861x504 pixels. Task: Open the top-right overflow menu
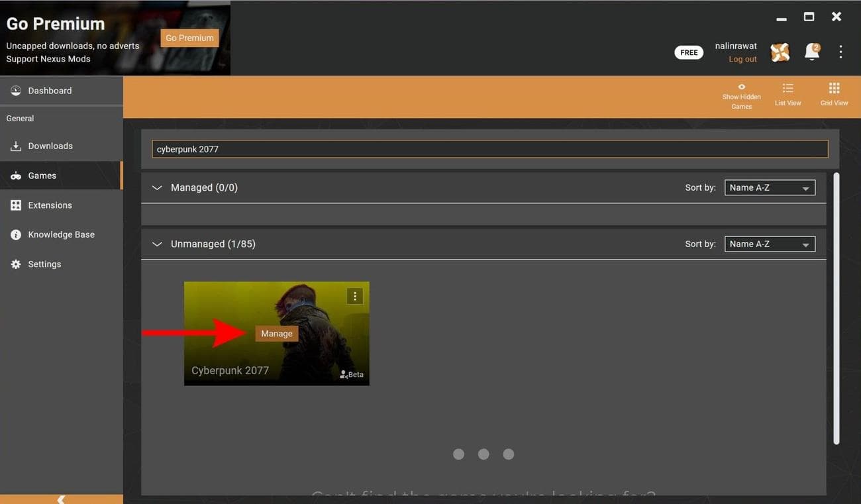[840, 51]
